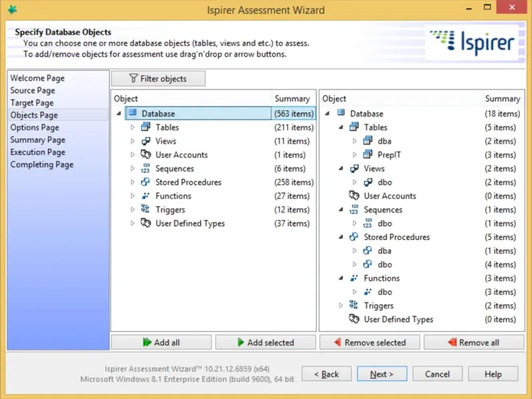
Task: Open Summary Page in the wizard sidebar
Action: (38, 140)
